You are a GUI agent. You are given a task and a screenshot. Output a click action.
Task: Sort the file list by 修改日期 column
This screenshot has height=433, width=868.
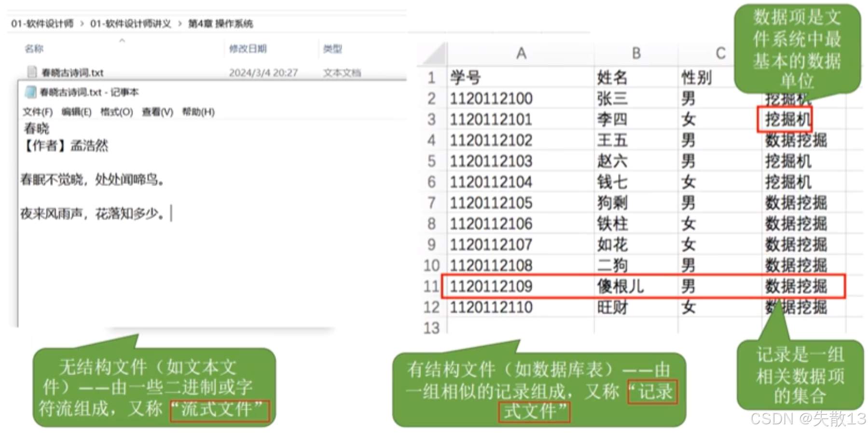(248, 48)
